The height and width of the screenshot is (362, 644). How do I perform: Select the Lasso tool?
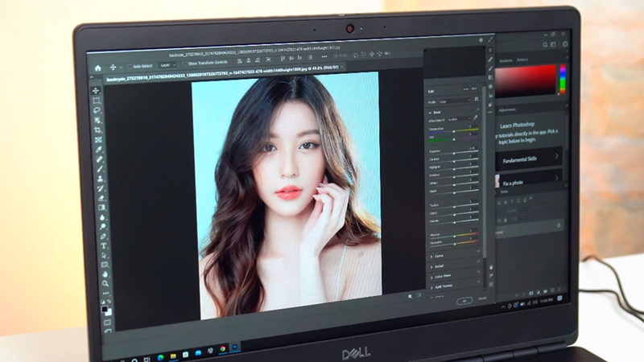point(97,110)
